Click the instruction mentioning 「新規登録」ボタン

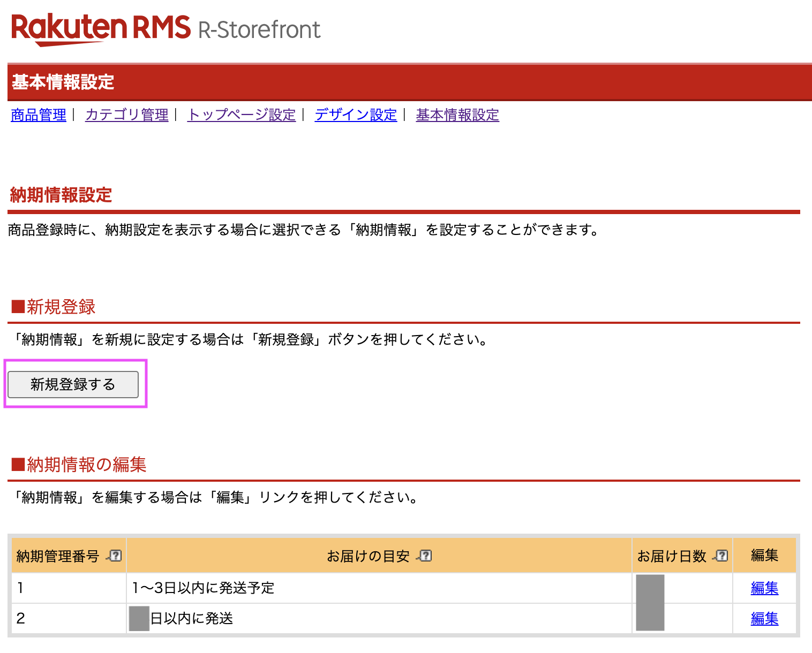pyautogui.click(x=250, y=339)
